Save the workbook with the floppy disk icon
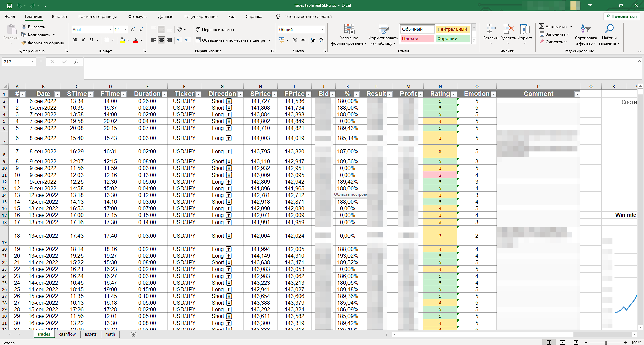Image resolution: width=644 pixels, height=345 pixels. (10, 6)
